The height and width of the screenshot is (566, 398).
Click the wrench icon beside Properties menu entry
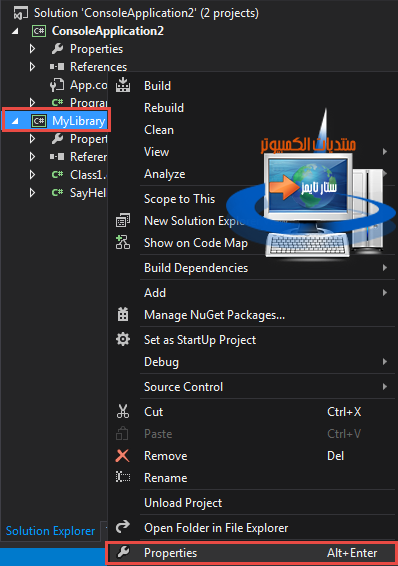[123, 552]
